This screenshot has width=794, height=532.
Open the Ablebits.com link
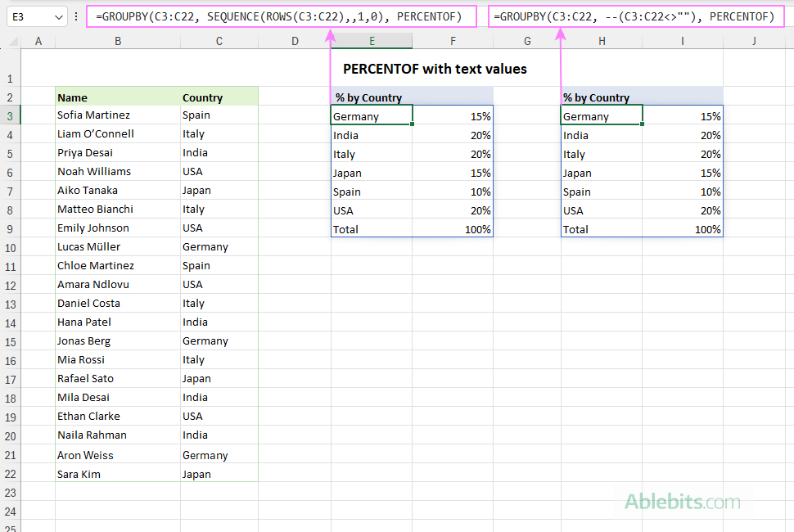click(x=683, y=501)
